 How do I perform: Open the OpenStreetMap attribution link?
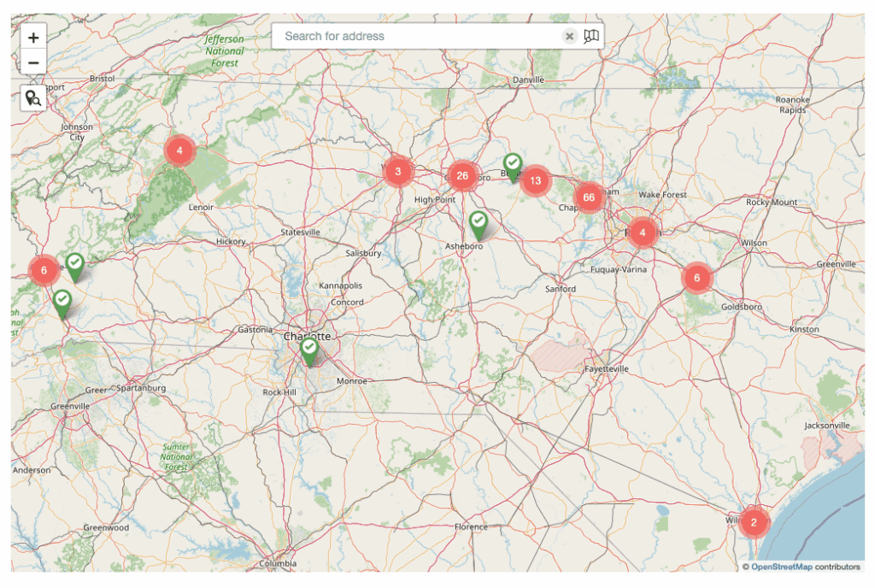point(781,567)
